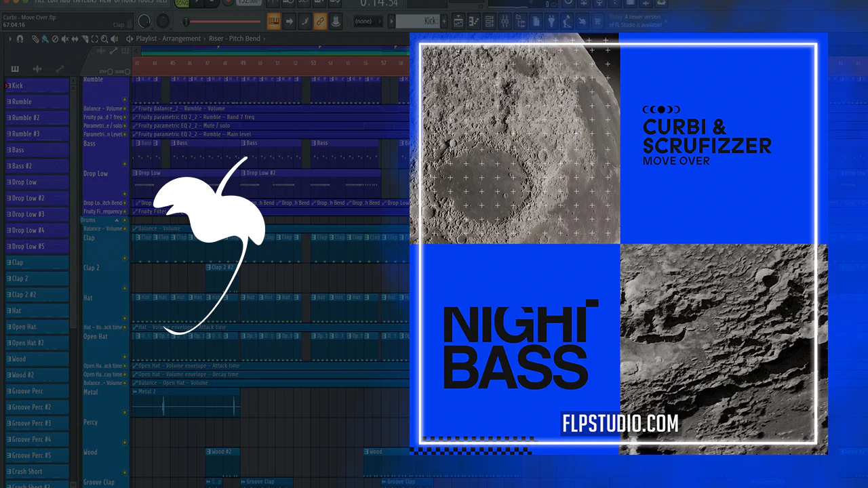Click the speaker icon before Playlist - Arrangement
Image resolution: width=868 pixels, height=488 pixels.
pos(130,39)
